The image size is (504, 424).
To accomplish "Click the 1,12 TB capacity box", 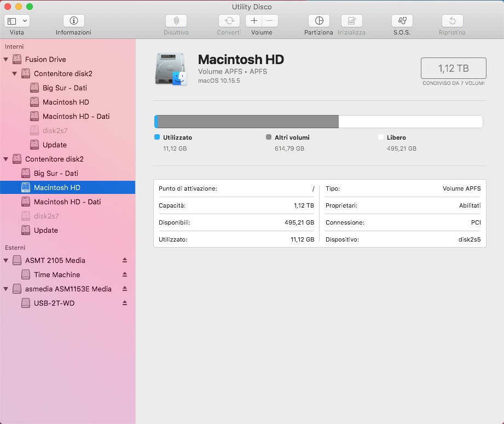I will click(x=453, y=68).
